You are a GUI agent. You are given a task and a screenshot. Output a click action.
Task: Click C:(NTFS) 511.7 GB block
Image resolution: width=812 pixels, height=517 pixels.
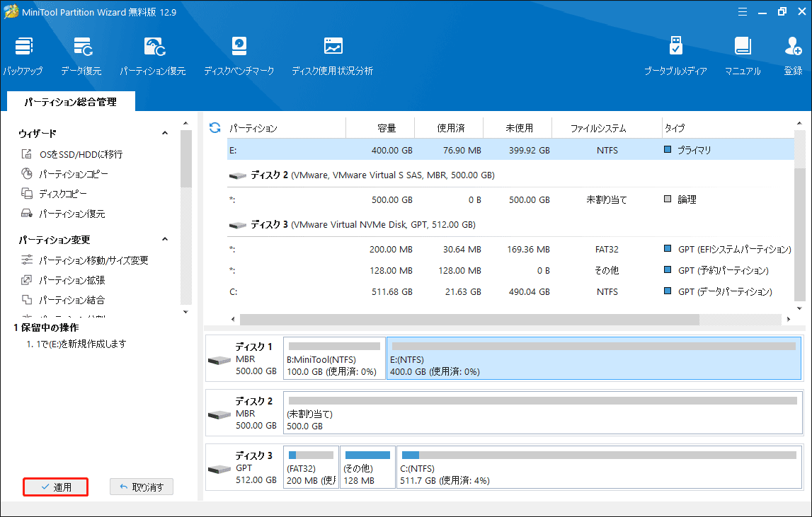[x=599, y=467]
